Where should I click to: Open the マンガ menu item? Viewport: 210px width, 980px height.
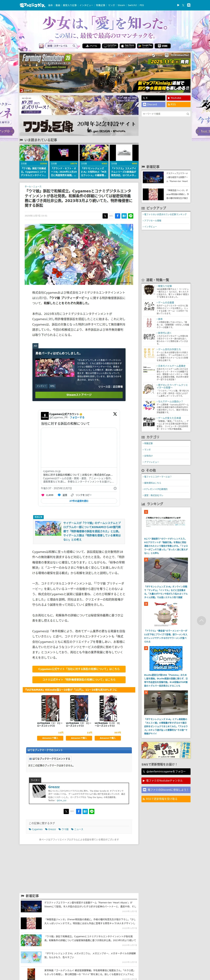point(111,5)
